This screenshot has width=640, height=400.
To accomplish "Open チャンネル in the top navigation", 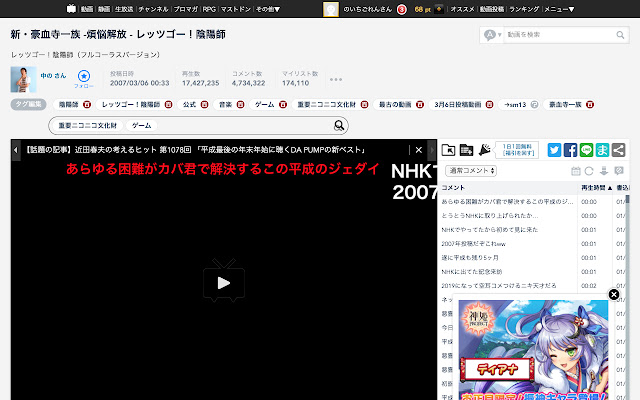I will point(153,9).
